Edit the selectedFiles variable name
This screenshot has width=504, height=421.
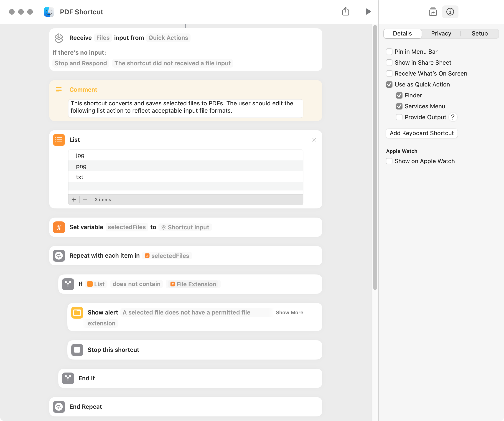[x=127, y=227]
